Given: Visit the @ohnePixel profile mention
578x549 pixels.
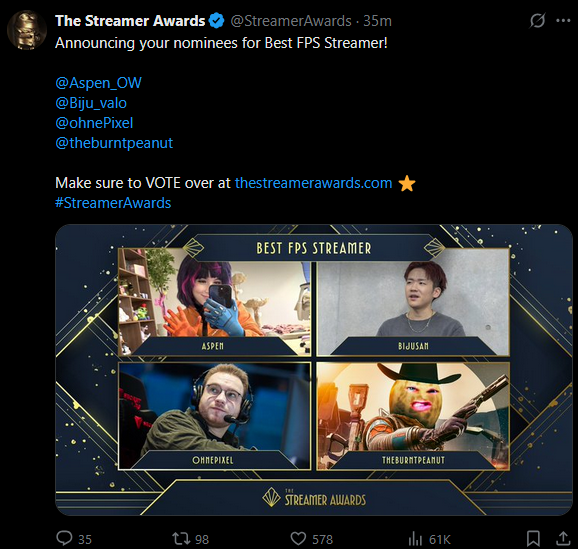Looking at the screenshot, I should click(x=94, y=123).
